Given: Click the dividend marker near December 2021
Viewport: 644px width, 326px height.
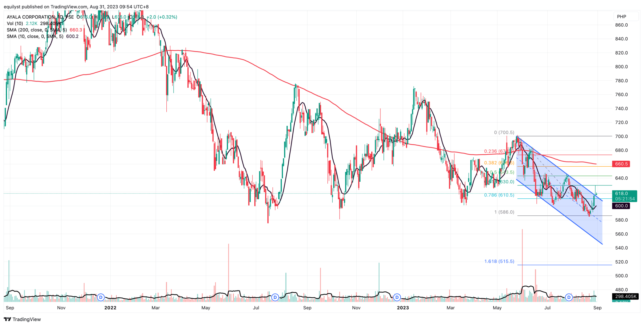Looking at the screenshot, I should point(101,297).
